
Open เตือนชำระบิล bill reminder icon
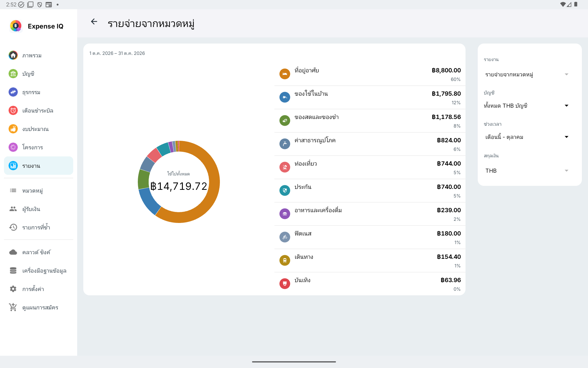(x=13, y=110)
